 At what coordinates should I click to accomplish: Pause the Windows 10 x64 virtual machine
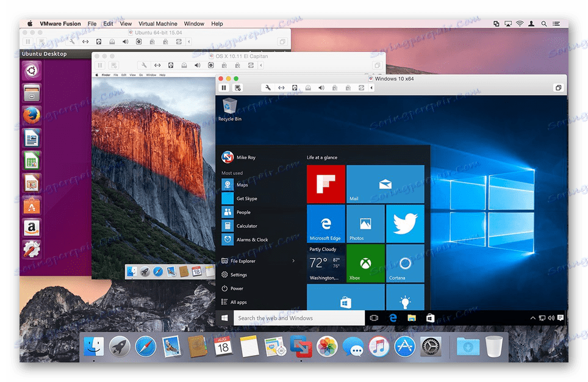tap(224, 88)
